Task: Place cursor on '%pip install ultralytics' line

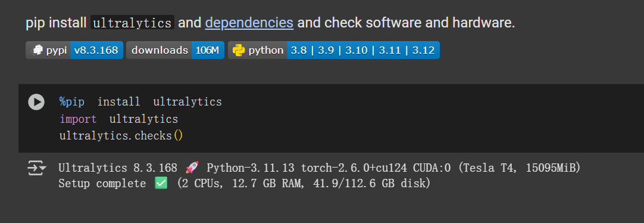Action: tap(141, 101)
